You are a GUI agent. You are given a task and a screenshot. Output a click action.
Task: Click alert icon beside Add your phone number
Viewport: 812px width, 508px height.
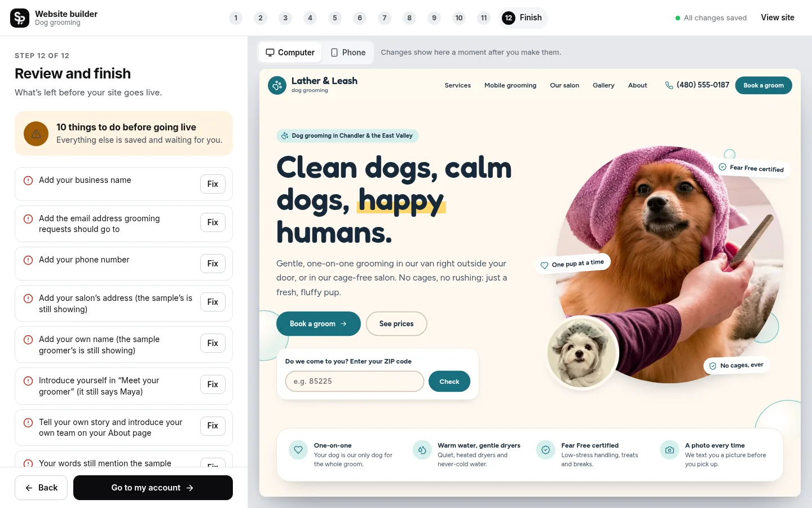point(28,260)
